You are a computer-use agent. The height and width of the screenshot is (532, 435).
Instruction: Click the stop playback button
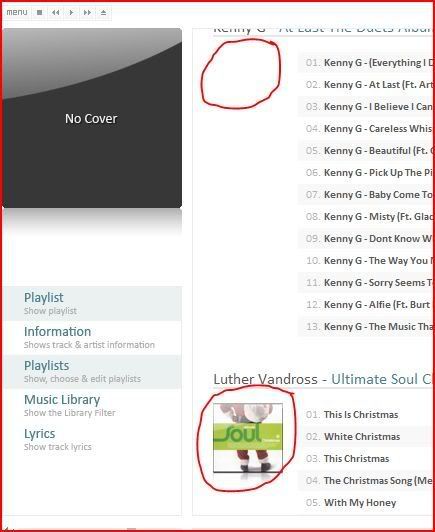pyautogui.click(x=39, y=13)
